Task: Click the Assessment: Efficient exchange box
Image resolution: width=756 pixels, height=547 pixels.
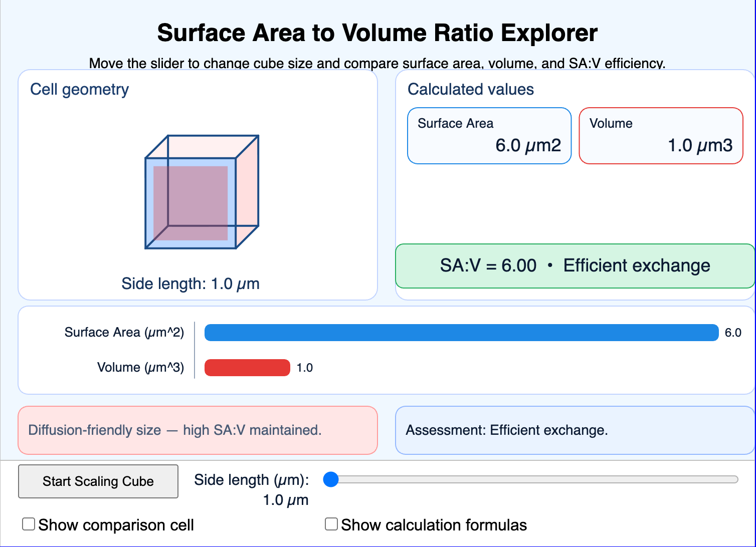Action: coord(575,430)
